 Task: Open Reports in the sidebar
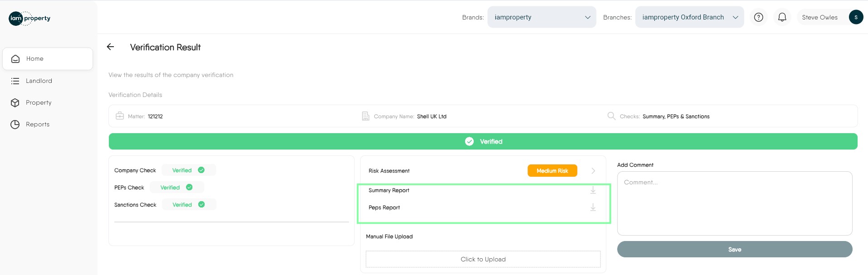click(x=38, y=125)
